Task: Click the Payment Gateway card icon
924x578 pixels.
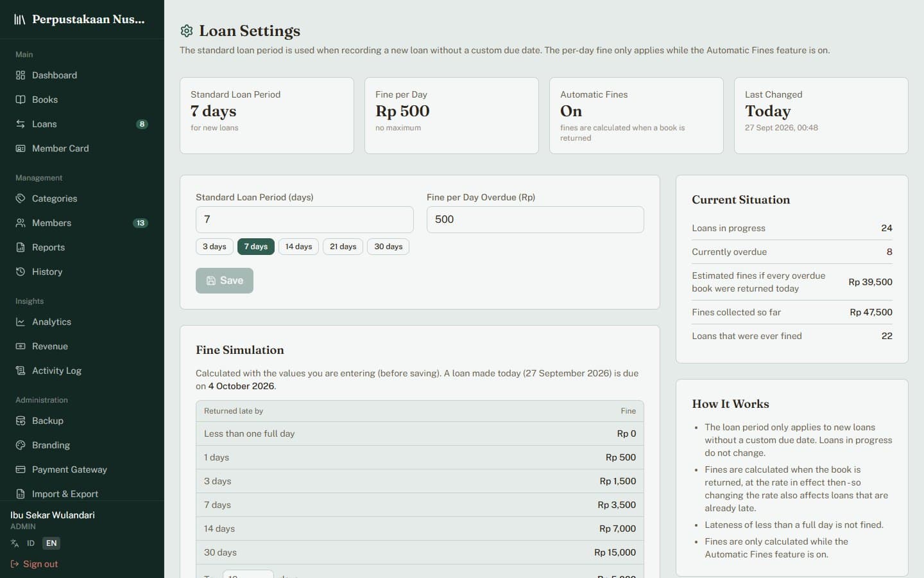Action: tap(21, 469)
